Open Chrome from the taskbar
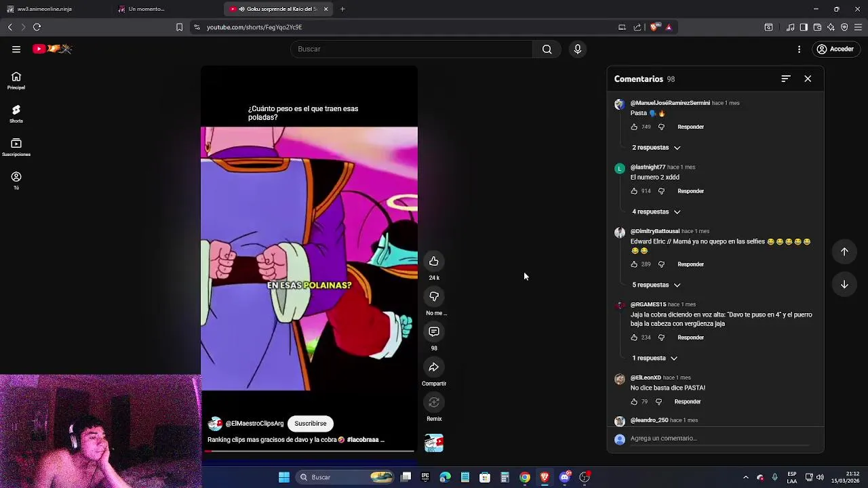Screen dimensions: 868x488 525,478
